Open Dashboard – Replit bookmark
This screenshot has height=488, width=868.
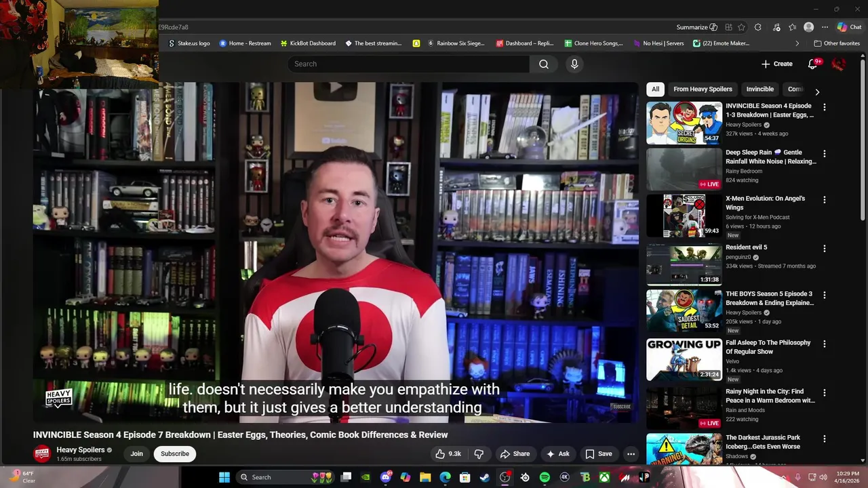(x=525, y=43)
